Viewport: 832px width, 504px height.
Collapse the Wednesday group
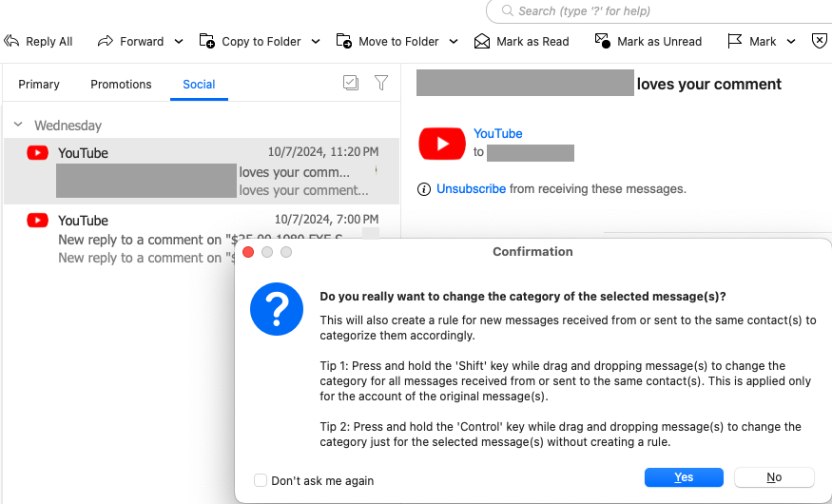(18, 125)
